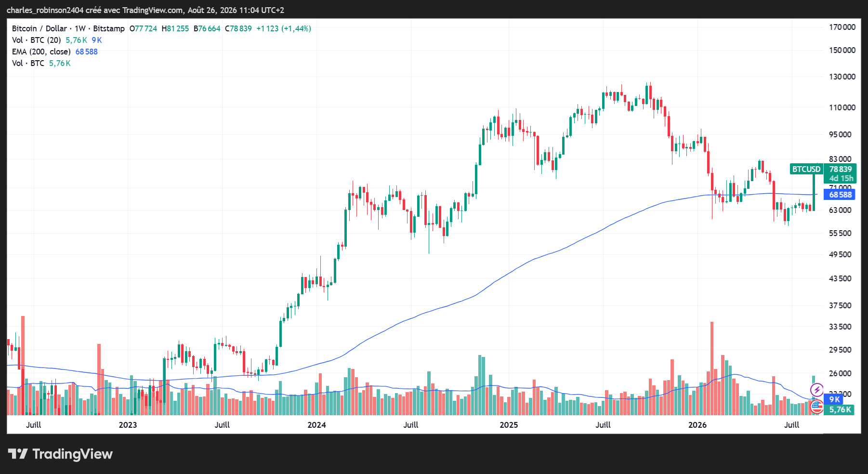Click the 'Juill' label after 2026

792,425
